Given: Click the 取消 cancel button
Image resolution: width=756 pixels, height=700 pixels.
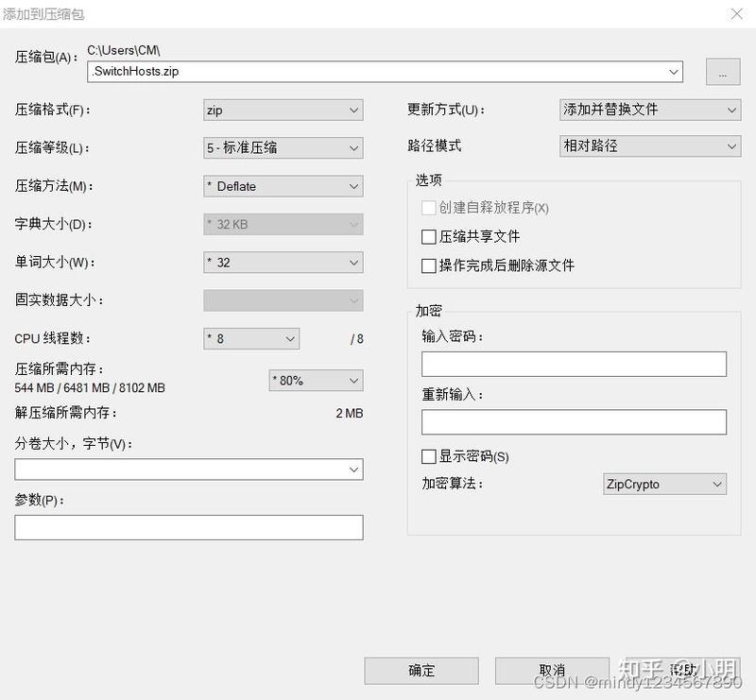Looking at the screenshot, I should tap(552, 671).
